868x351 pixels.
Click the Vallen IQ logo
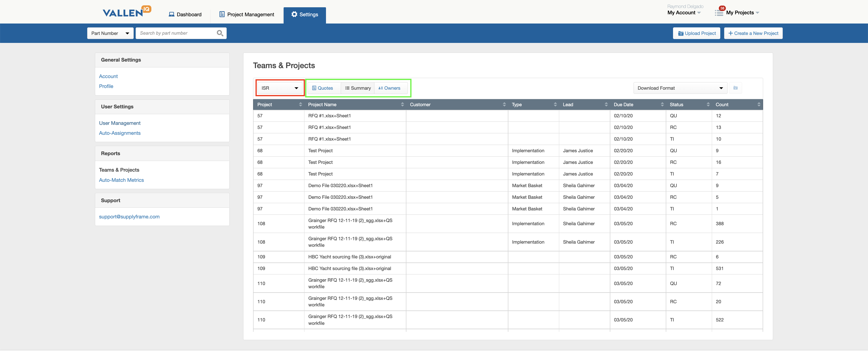point(127,12)
